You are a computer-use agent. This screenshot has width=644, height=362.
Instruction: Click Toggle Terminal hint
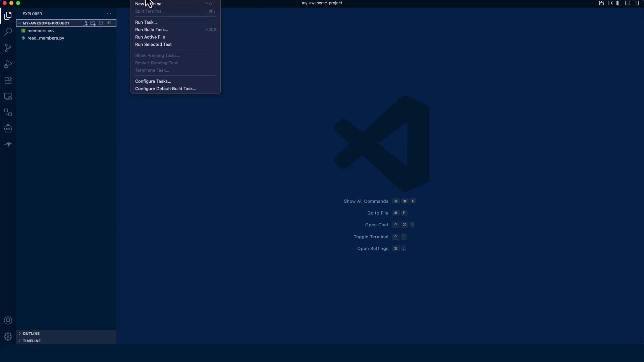(x=371, y=237)
